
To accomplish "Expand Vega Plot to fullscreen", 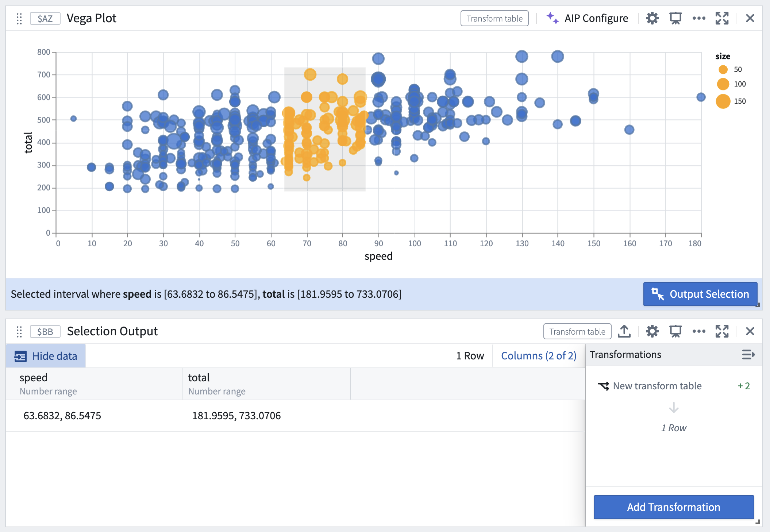I will coord(722,18).
